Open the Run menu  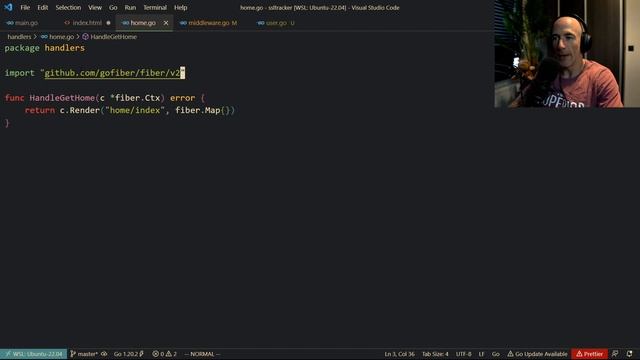pyautogui.click(x=130, y=7)
